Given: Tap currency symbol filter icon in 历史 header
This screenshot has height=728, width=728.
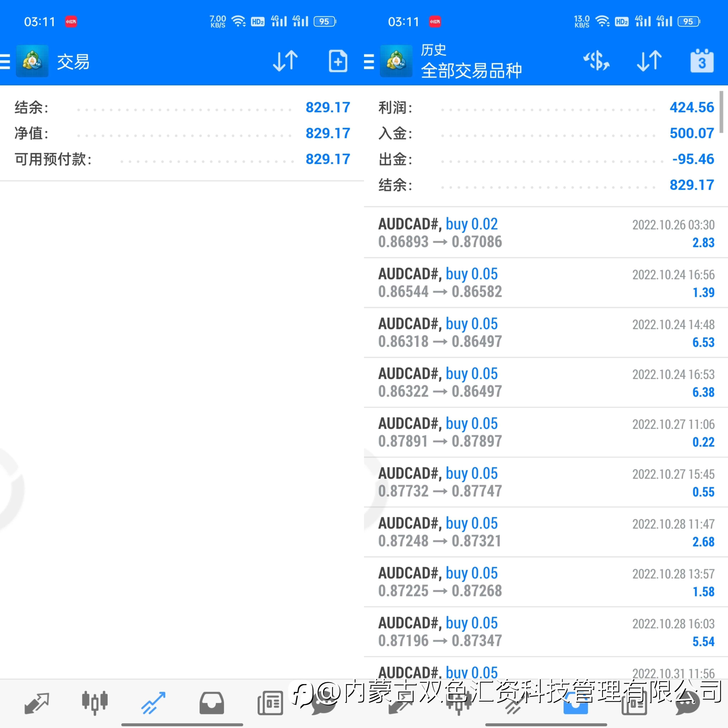Looking at the screenshot, I should point(596,61).
